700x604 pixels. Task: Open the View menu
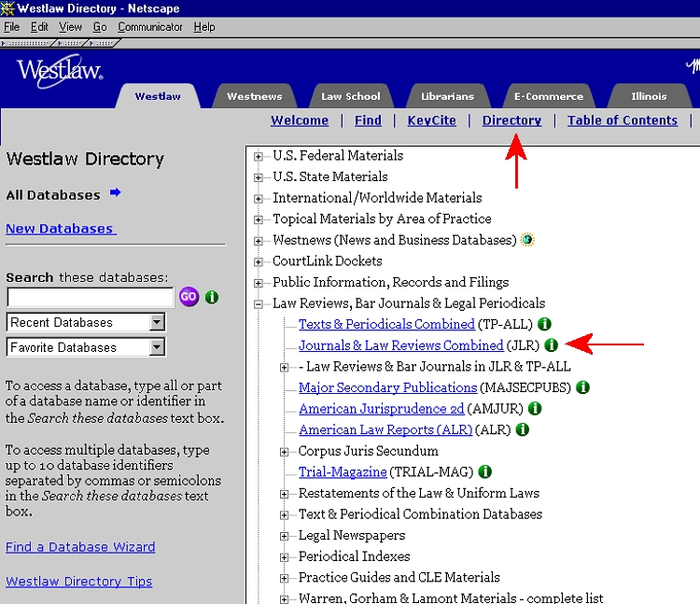click(71, 27)
